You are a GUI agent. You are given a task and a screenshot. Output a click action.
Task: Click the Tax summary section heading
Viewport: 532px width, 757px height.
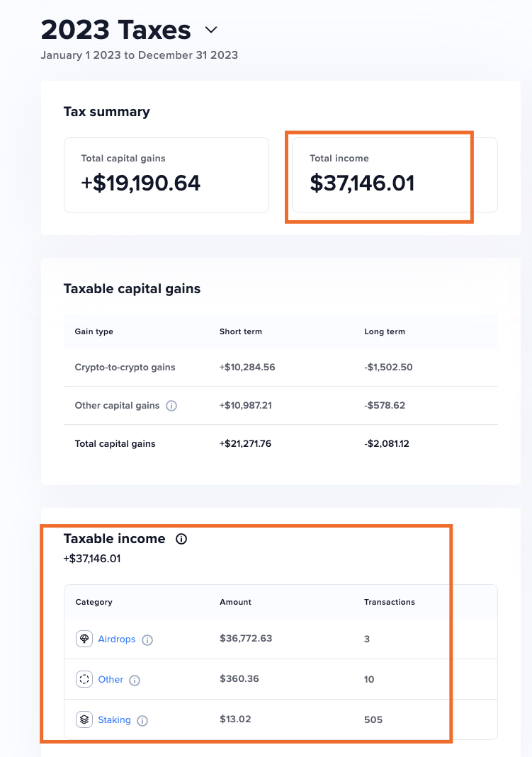pyautogui.click(x=106, y=111)
